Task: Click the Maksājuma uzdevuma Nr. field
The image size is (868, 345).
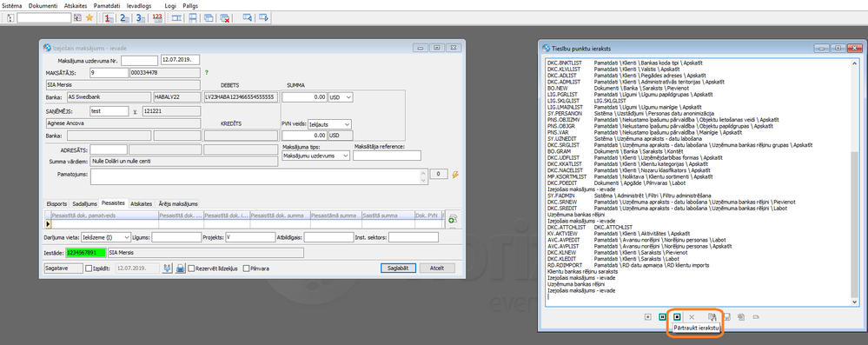Action: coord(140,60)
